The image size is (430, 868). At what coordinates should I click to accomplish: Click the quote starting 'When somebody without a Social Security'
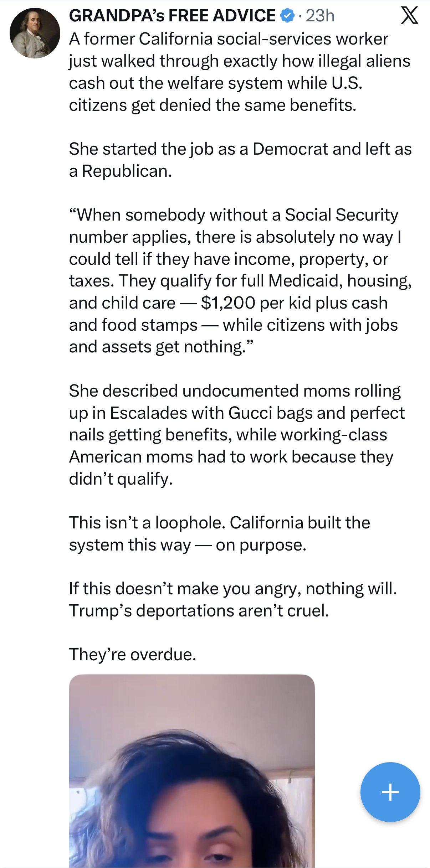(x=240, y=281)
